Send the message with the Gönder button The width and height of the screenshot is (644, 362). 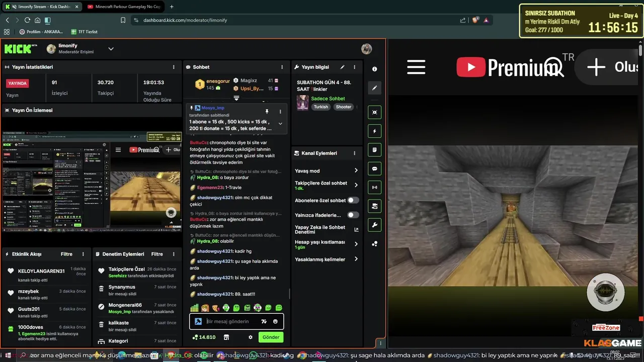(x=271, y=337)
